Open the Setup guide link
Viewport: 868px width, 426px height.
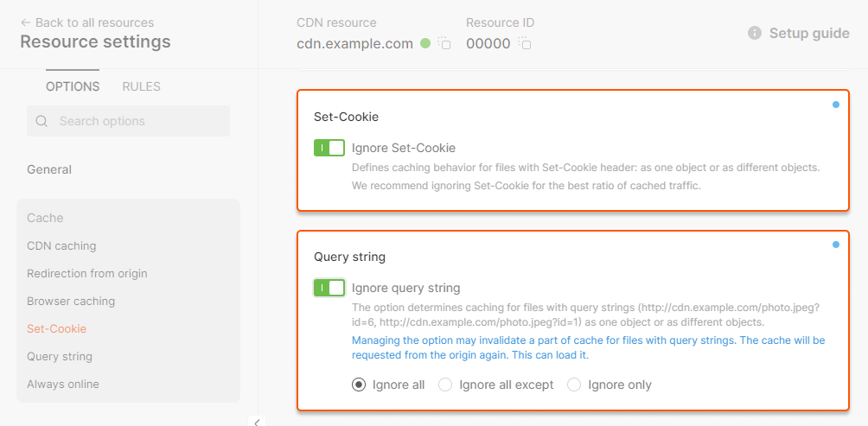tap(809, 33)
